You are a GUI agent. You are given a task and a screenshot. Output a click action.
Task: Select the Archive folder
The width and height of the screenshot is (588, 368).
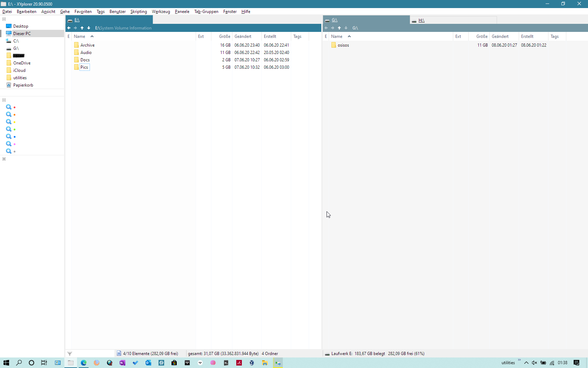tap(87, 45)
